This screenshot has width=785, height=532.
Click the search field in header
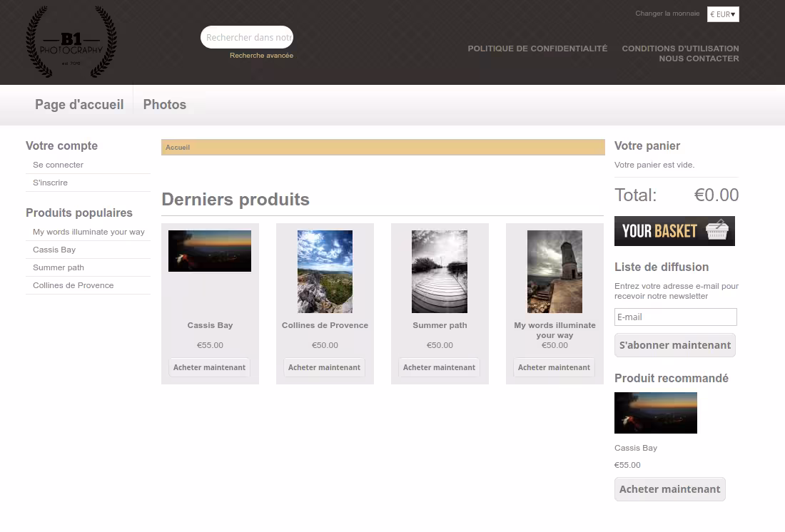(247, 37)
